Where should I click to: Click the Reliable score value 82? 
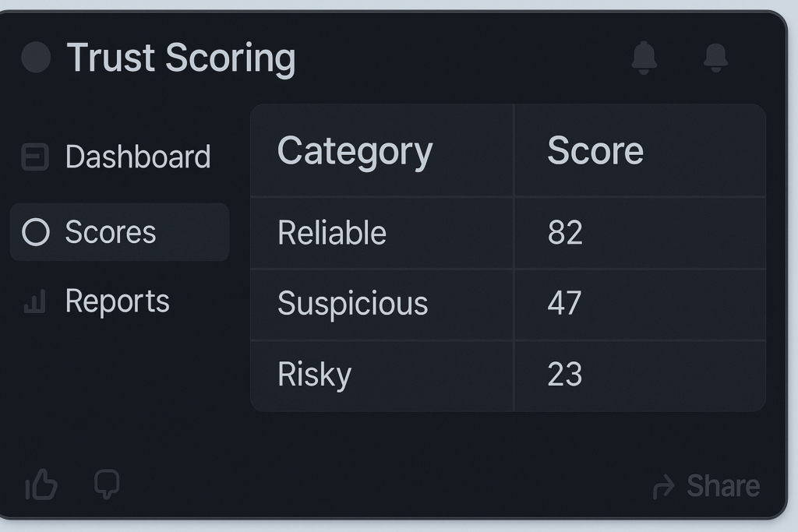coord(565,233)
